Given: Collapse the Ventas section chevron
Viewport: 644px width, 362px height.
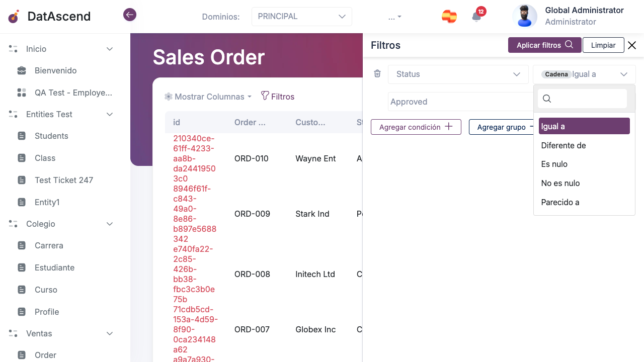Looking at the screenshot, I should pos(110,333).
